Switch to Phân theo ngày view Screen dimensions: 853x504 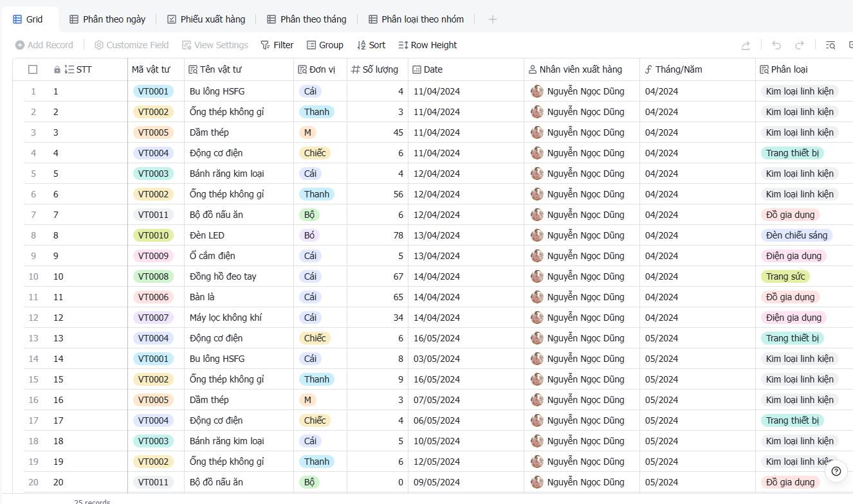107,19
